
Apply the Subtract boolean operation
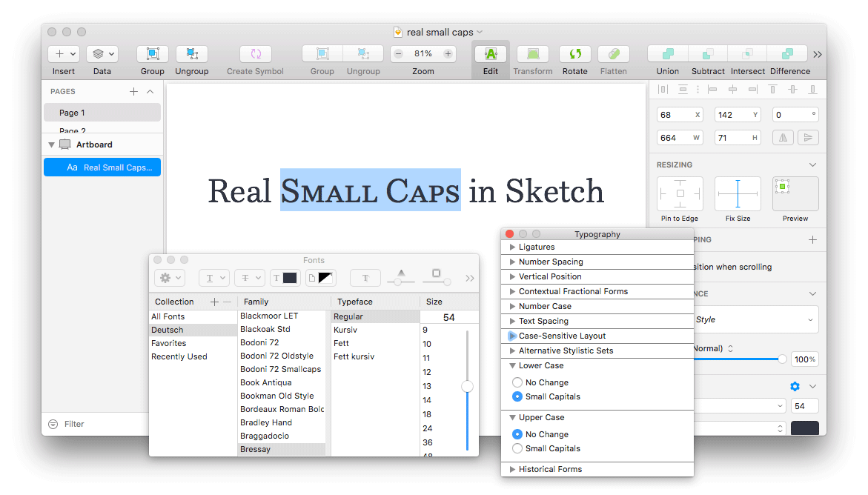click(707, 54)
